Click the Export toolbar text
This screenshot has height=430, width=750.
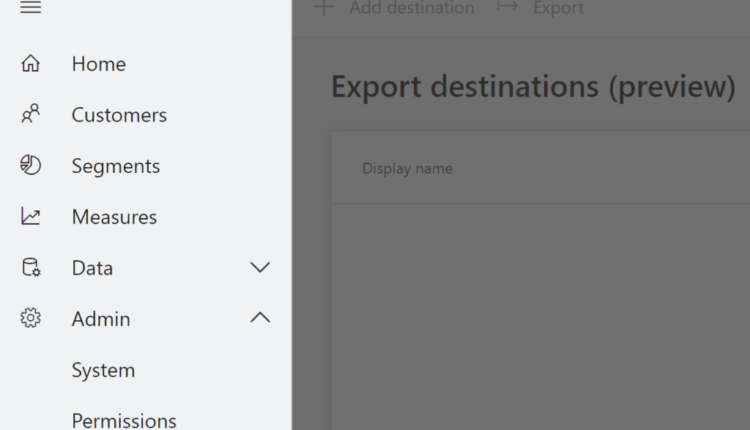558,8
